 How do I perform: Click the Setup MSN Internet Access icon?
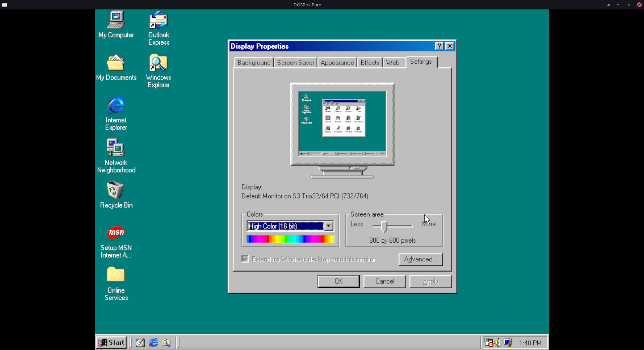tap(116, 233)
